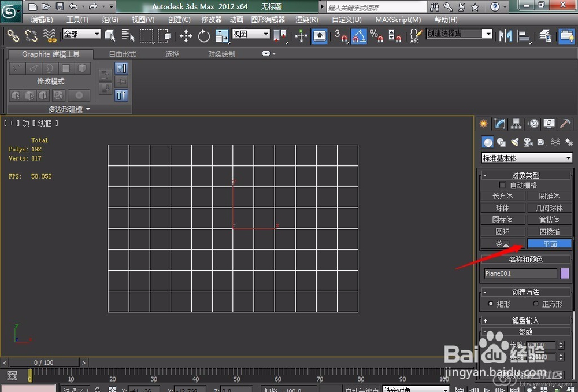Enable the 自动栅格 checkbox
578x392 pixels.
point(502,185)
